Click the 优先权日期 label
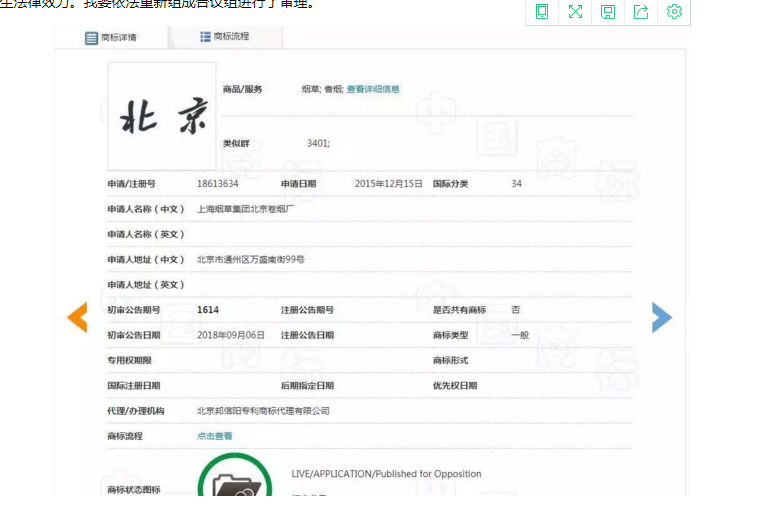The image size is (769, 505). (x=455, y=386)
